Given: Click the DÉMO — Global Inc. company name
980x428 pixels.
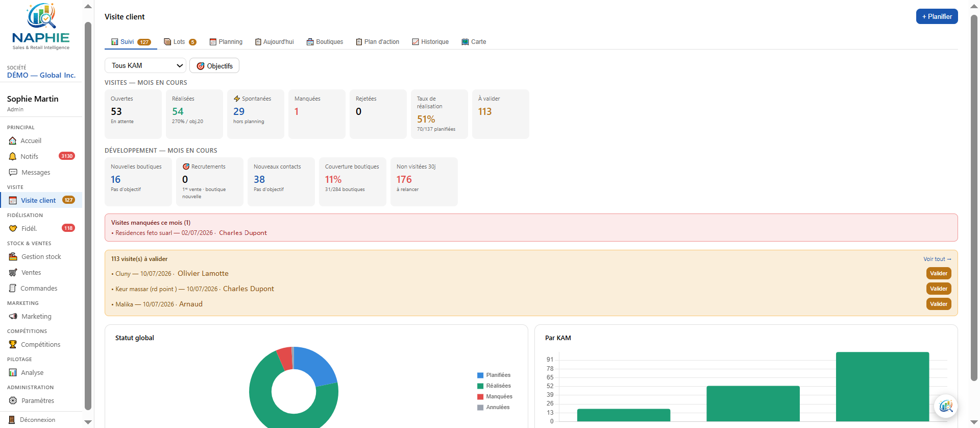Looking at the screenshot, I should 41,75.
